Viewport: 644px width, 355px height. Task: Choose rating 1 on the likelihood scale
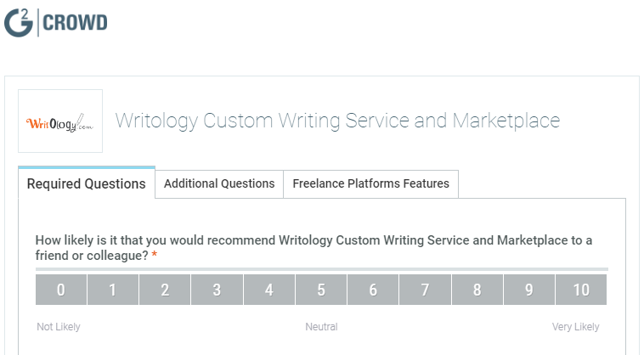pos(112,290)
